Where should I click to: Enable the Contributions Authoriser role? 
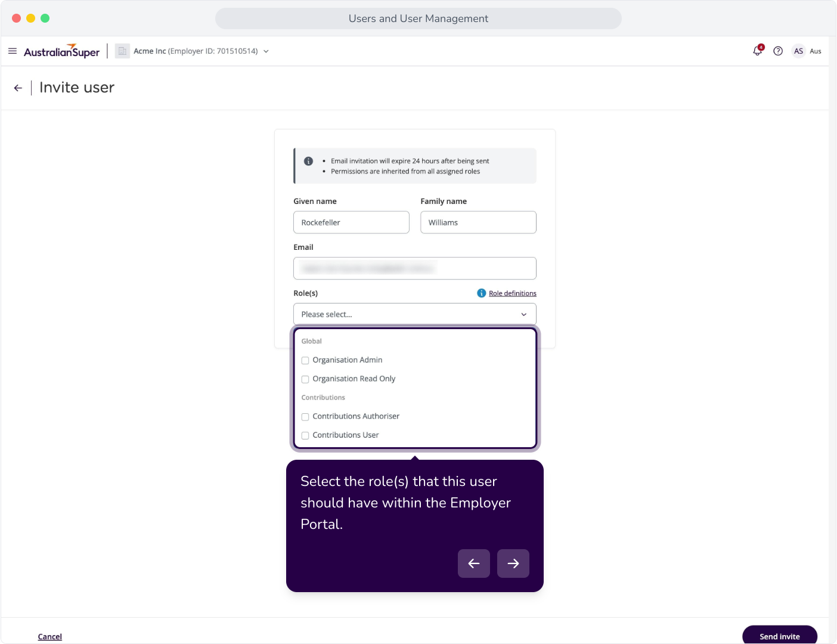click(305, 417)
